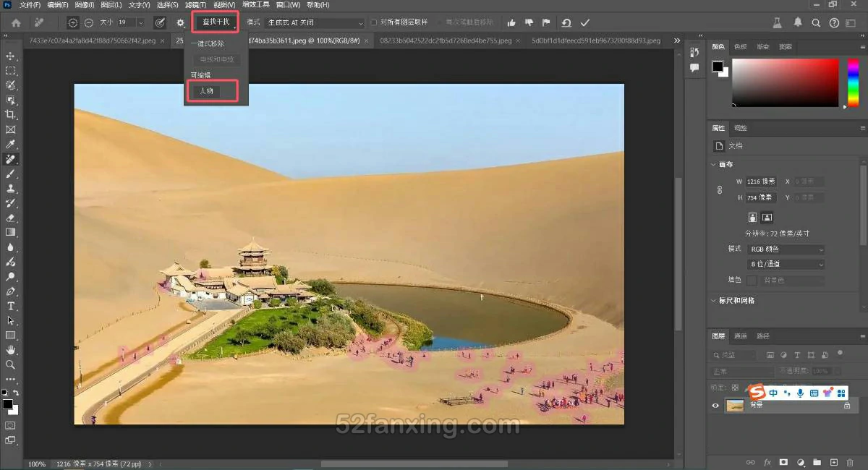Toggle the pressure-for-size target icon
Screen dimensions: 868x470
pyautogui.click(x=159, y=22)
